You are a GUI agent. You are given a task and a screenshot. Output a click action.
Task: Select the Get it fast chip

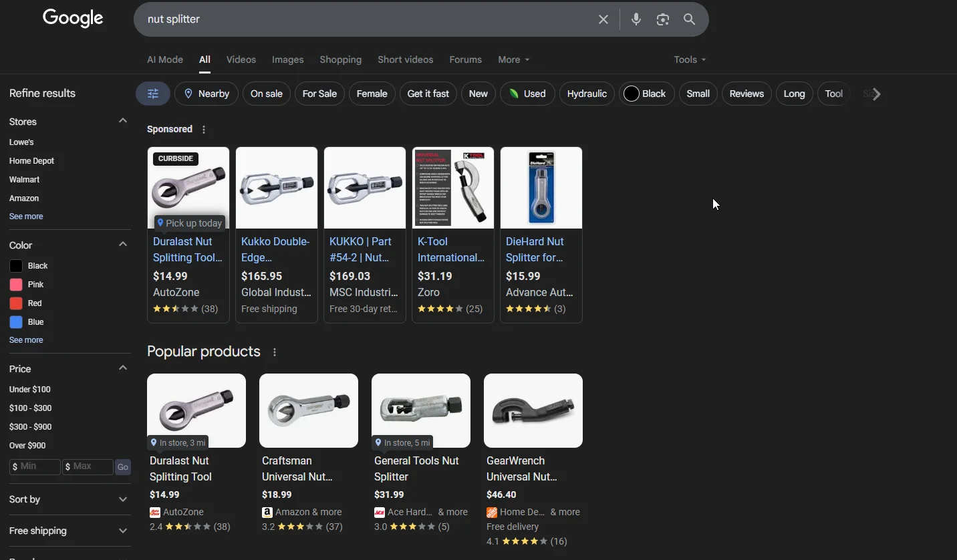click(428, 94)
